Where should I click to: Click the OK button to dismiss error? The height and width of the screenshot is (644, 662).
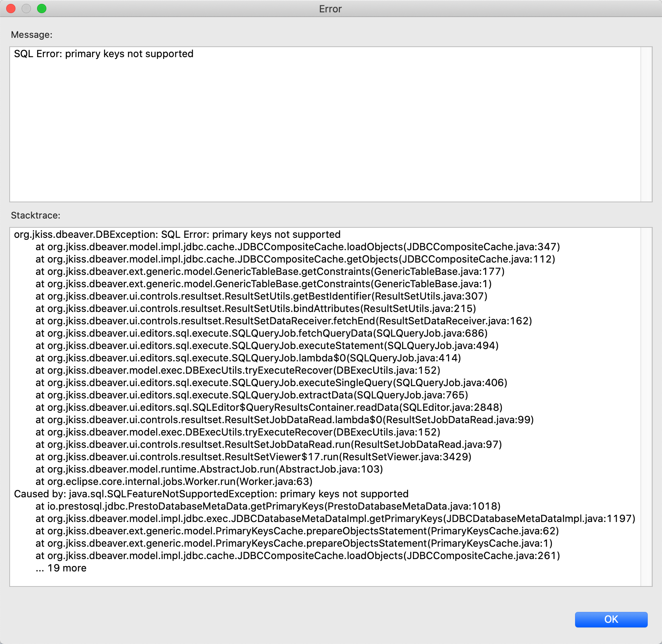(611, 619)
